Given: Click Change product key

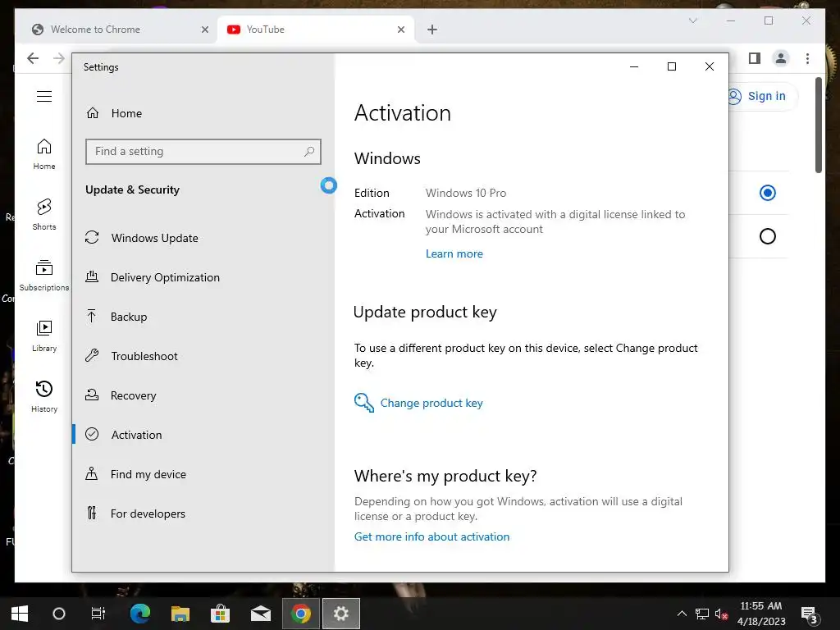Looking at the screenshot, I should click(x=431, y=403).
